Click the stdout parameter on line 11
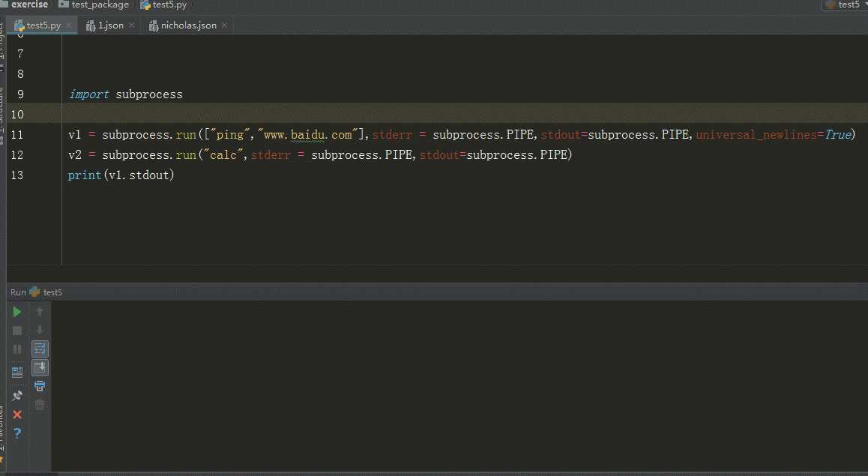Screen dimensions: 868x476 (x=561, y=134)
